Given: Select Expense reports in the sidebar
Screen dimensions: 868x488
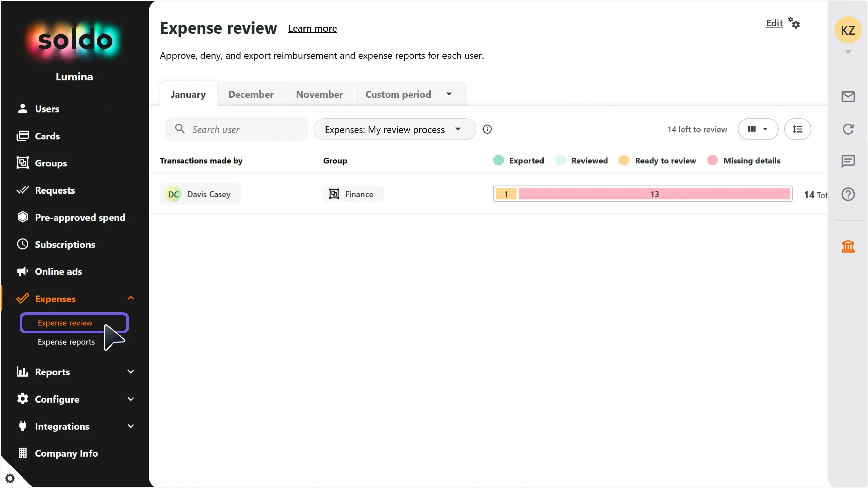Looking at the screenshot, I should click(66, 342).
